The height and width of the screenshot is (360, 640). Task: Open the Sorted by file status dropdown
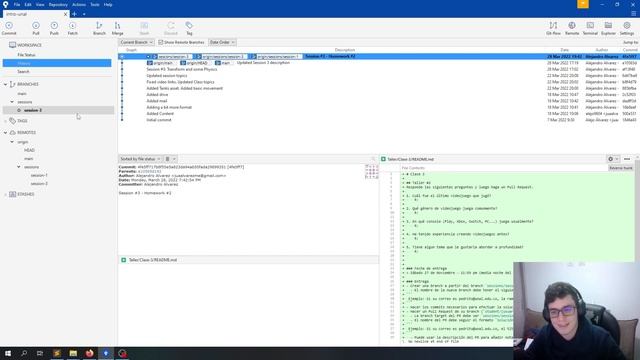[140, 159]
